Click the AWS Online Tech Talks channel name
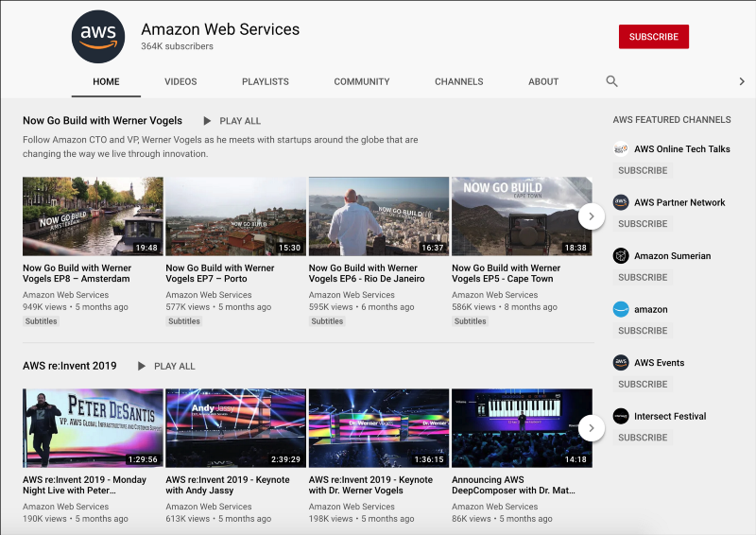Viewport: 756px width, 535px height. [682, 149]
